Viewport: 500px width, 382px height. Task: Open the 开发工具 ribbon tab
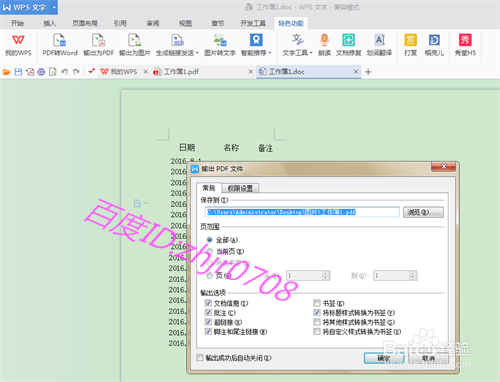253,23
